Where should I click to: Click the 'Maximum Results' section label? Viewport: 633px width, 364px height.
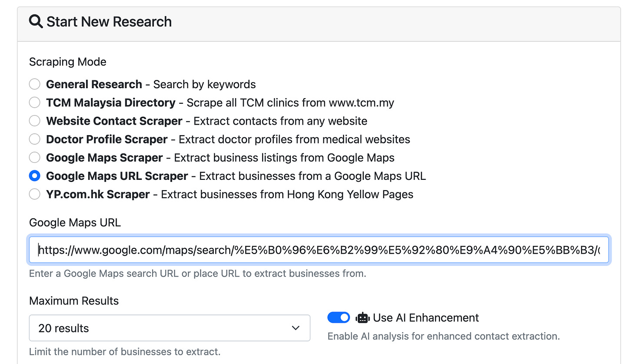[x=74, y=301]
